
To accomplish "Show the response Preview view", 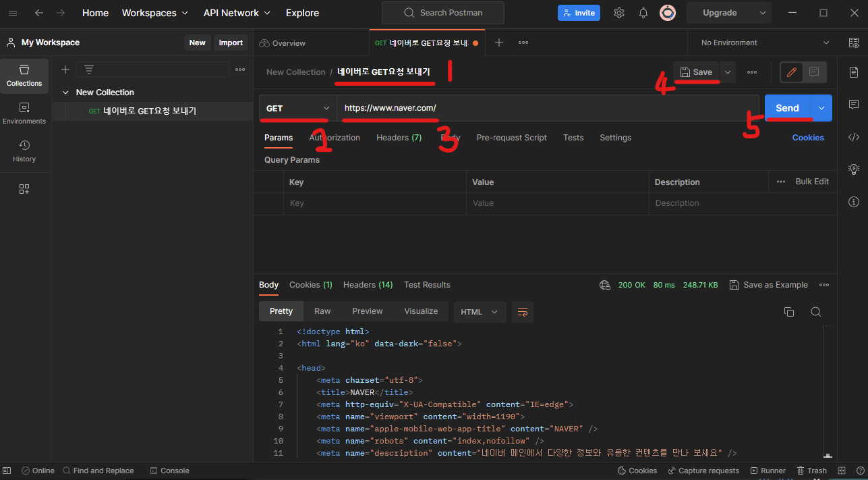I will [x=368, y=311].
